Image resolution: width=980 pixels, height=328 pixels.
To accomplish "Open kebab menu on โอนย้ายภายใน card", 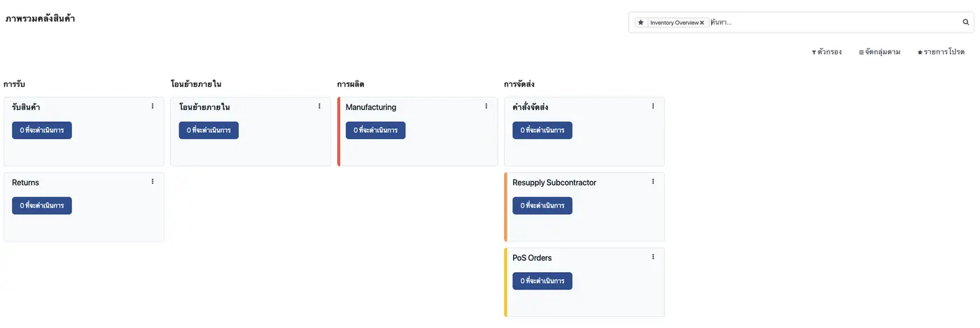I will [319, 106].
